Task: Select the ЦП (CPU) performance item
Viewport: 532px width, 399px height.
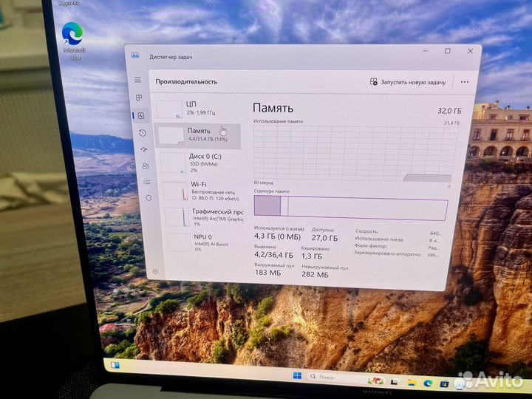Action: point(197,109)
